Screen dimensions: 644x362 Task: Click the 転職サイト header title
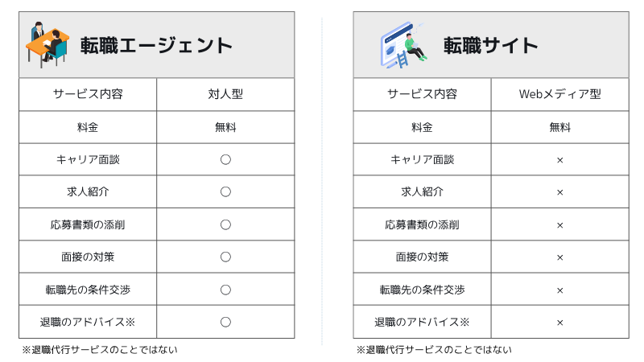coord(491,46)
